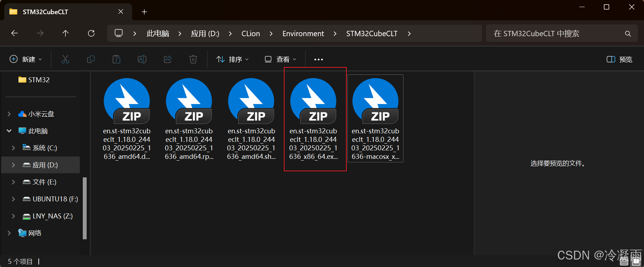
Task: Expand the UBUNTU18 (F:) tree node
Action: click(13, 199)
